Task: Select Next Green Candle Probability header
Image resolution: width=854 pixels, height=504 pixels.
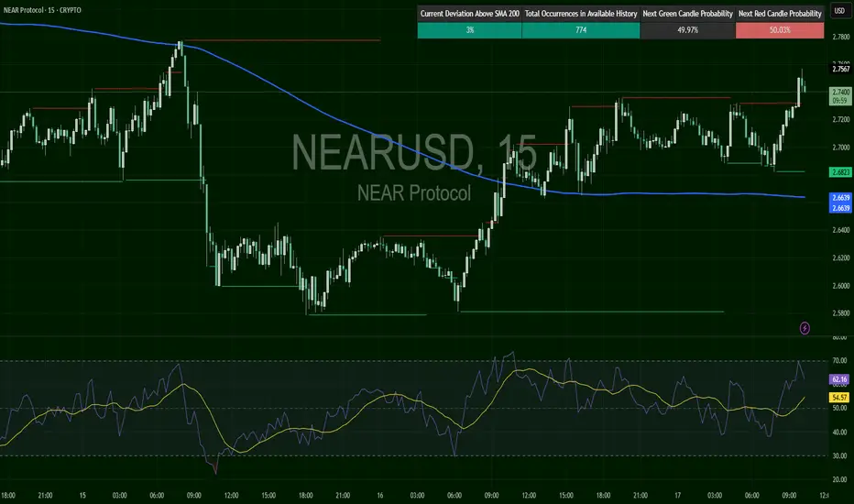Action: (687, 14)
